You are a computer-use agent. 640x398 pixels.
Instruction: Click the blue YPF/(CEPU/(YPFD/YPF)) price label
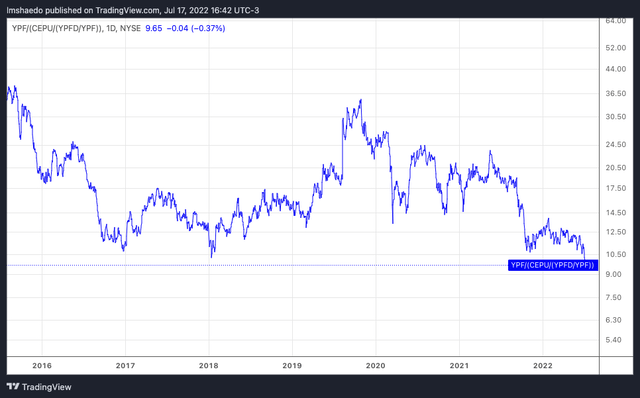click(553, 265)
